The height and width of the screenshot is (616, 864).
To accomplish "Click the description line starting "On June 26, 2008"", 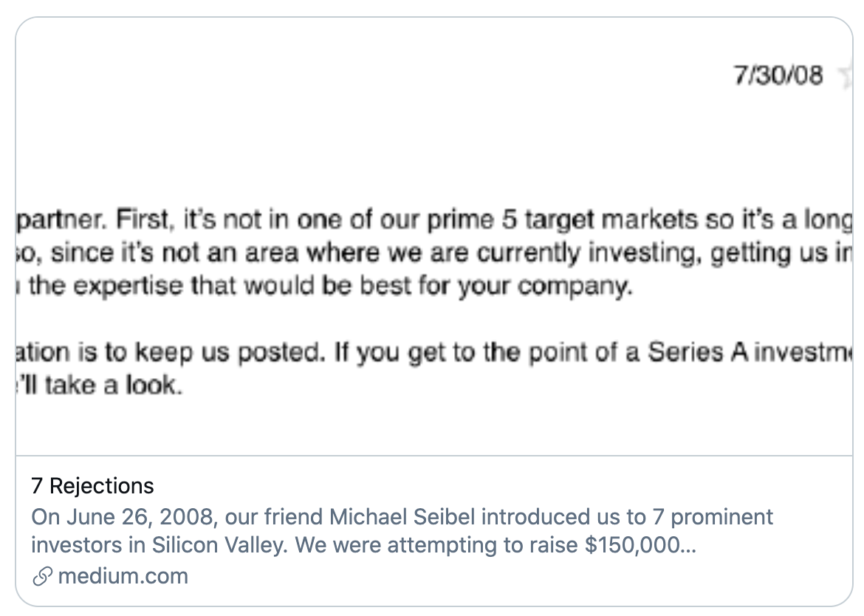I will pyautogui.click(x=402, y=517).
